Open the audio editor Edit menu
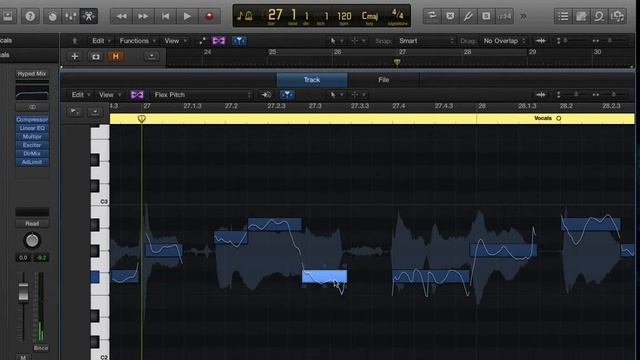The width and height of the screenshot is (640, 360). tap(80, 95)
